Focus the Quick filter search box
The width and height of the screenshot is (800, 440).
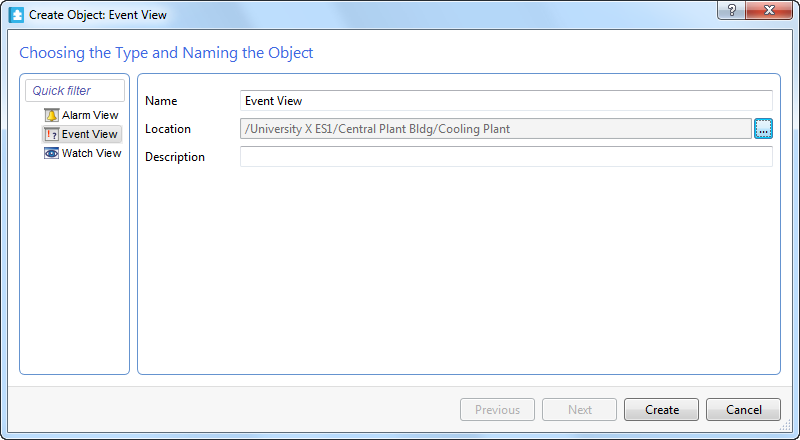[x=75, y=90]
